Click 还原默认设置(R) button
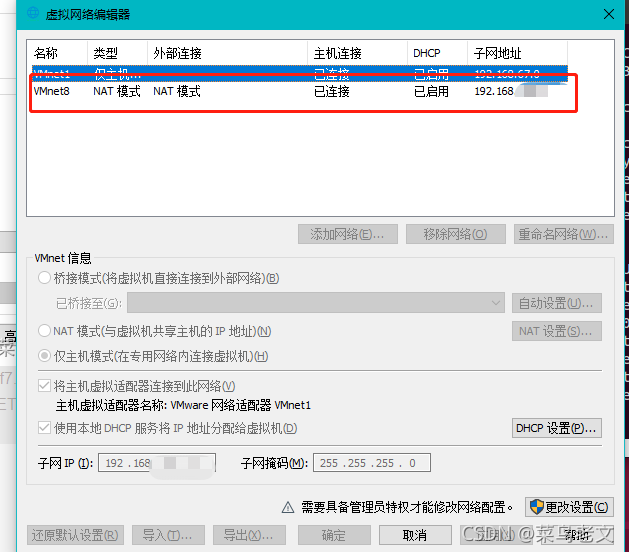 coord(75,535)
